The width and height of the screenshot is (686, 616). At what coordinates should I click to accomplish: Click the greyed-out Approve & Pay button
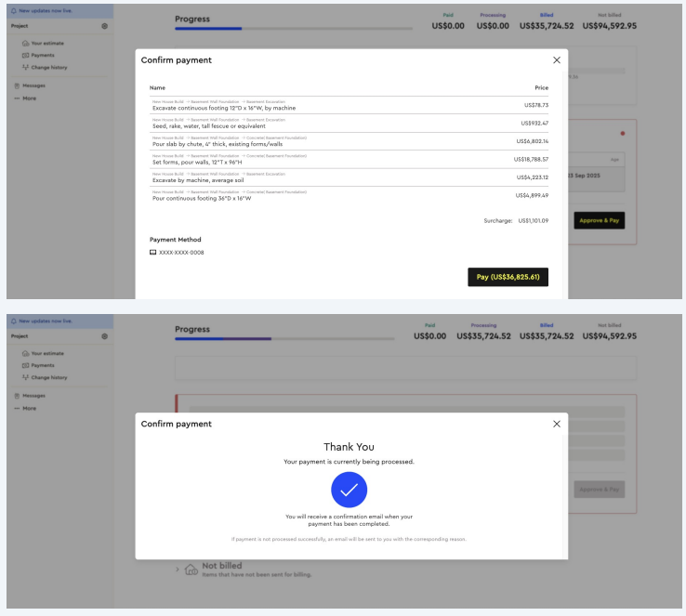[x=600, y=489]
